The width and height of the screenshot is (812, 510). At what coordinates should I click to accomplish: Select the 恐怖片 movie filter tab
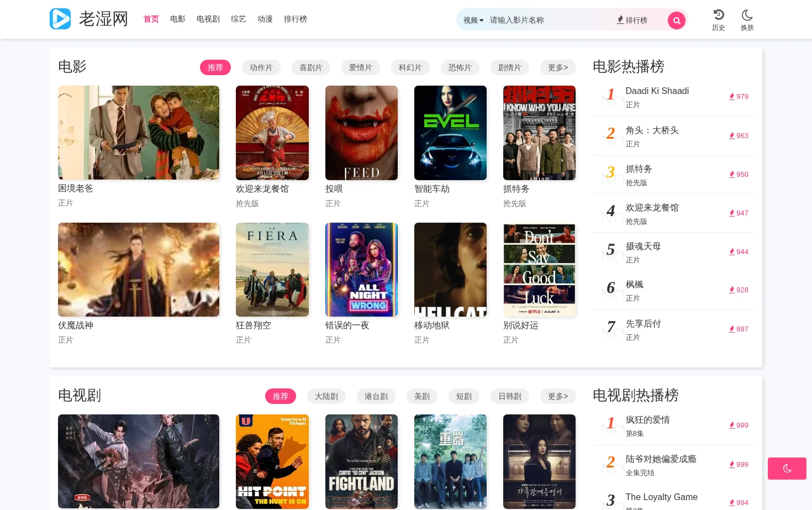pyautogui.click(x=460, y=67)
